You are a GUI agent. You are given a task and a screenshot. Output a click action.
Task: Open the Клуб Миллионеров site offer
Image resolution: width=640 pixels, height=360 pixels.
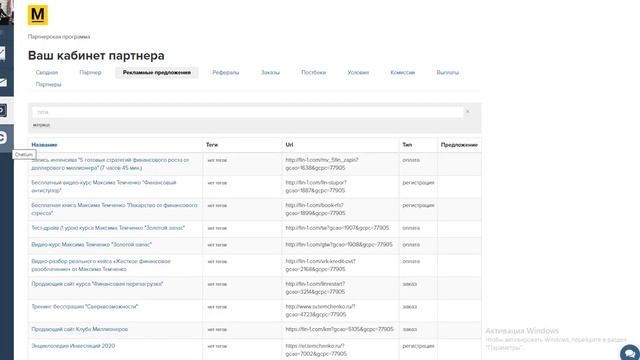[x=80, y=329]
